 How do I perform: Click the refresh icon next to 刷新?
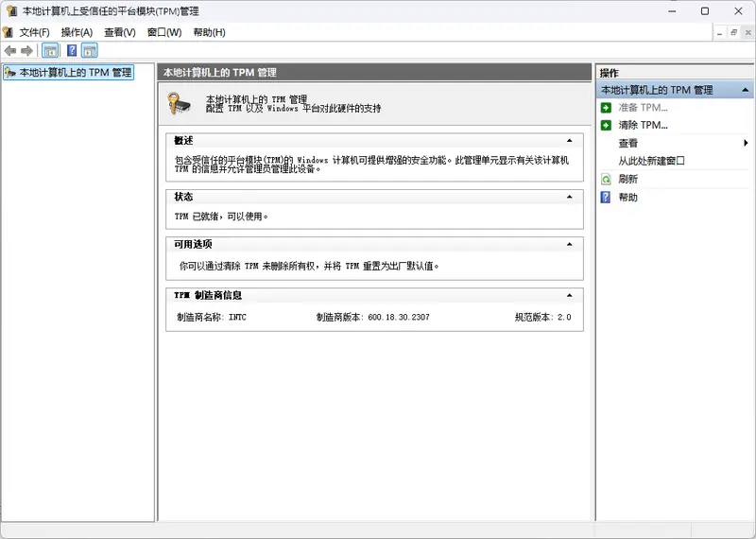(606, 179)
